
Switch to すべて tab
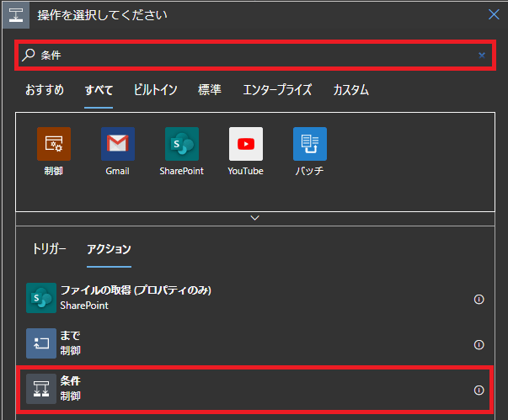[x=99, y=89]
